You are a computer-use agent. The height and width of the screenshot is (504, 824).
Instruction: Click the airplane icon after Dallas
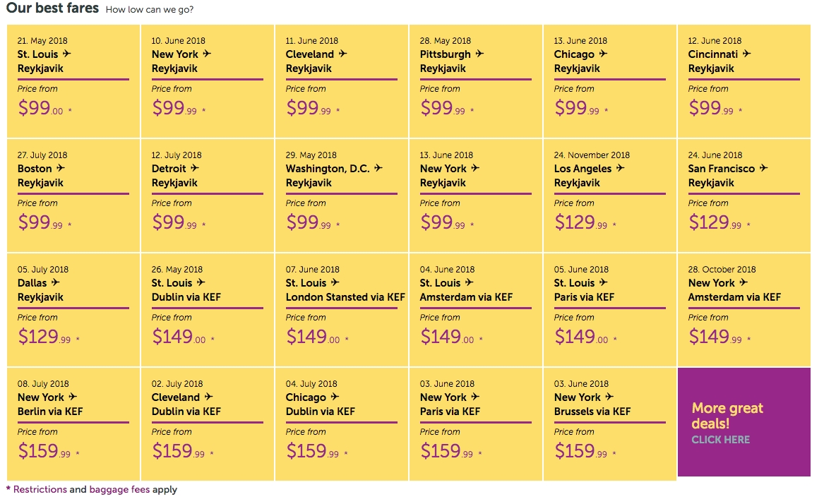tap(56, 282)
